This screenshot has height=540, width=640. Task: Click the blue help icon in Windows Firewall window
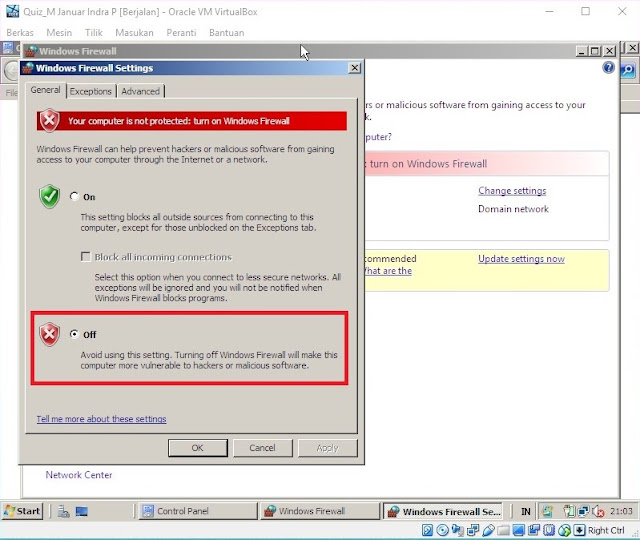608,67
